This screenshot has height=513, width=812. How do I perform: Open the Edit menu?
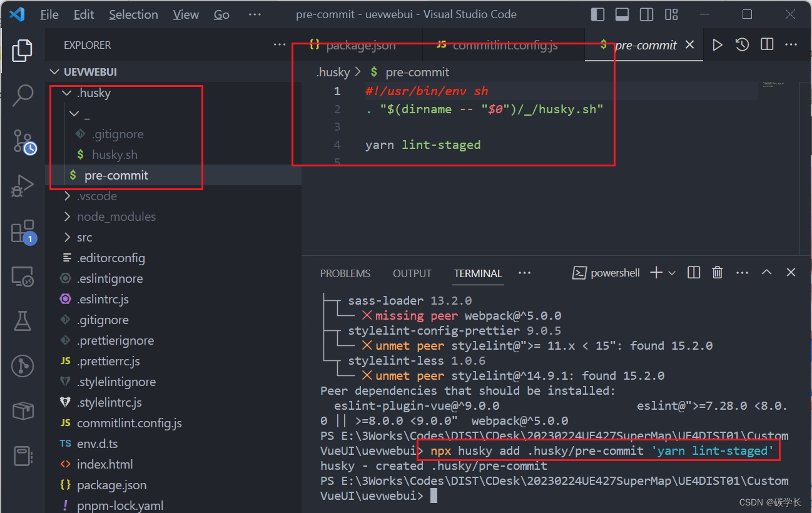pos(84,14)
